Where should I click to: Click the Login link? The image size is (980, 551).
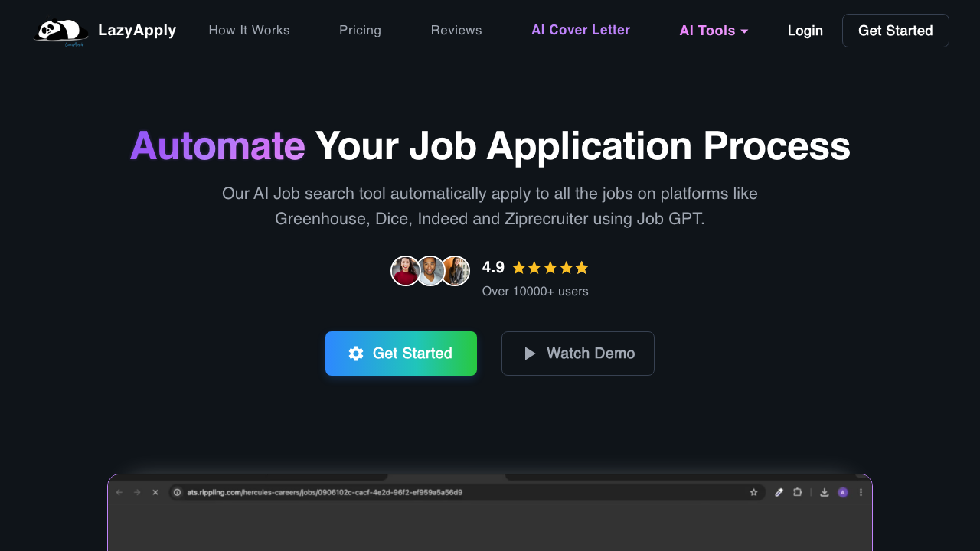[x=805, y=31]
